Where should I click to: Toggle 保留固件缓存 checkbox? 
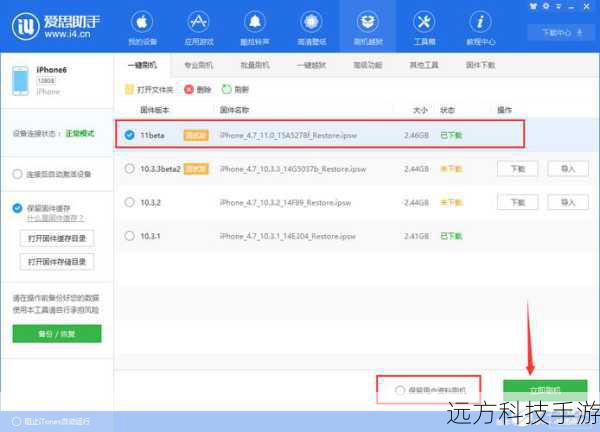pyautogui.click(x=17, y=208)
